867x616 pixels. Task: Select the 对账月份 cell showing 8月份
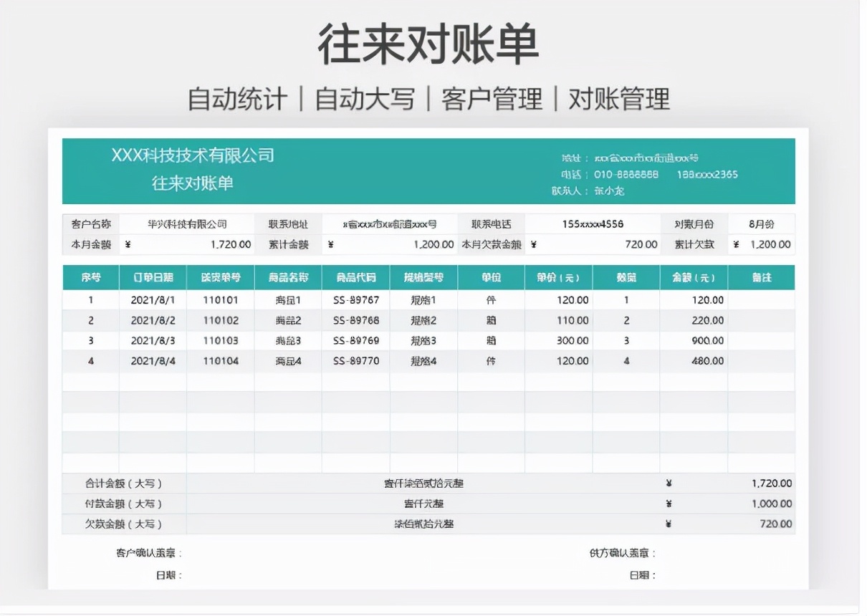click(765, 223)
